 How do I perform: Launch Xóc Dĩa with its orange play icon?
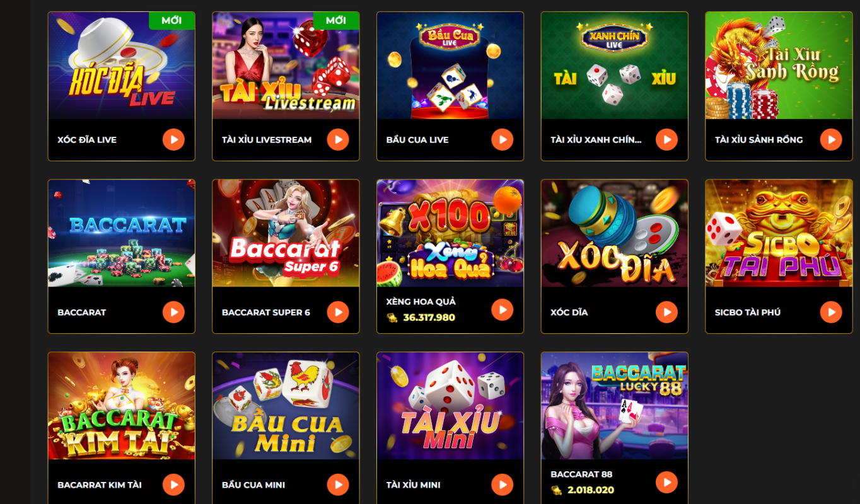pyautogui.click(x=666, y=312)
